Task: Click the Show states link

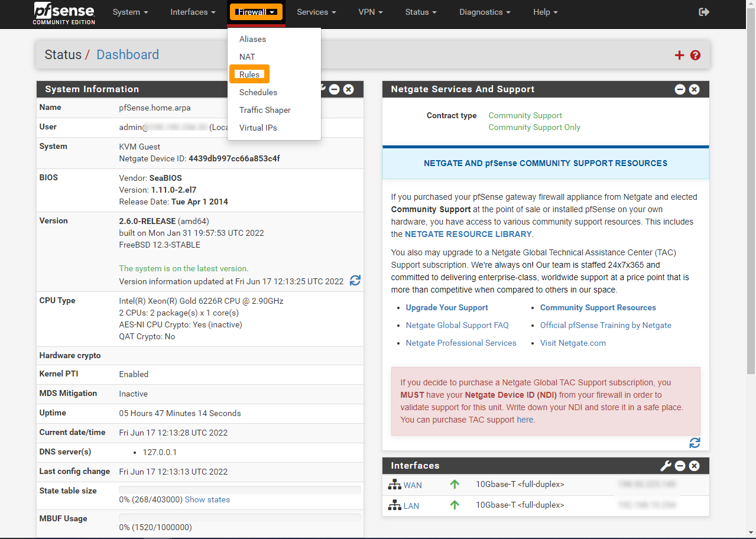Action: coord(207,499)
